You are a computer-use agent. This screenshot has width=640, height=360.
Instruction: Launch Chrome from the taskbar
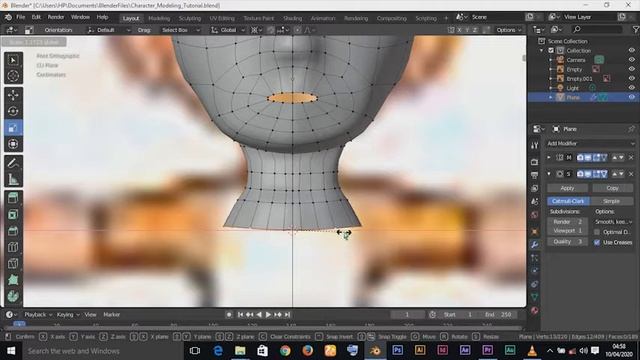tap(285, 351)
